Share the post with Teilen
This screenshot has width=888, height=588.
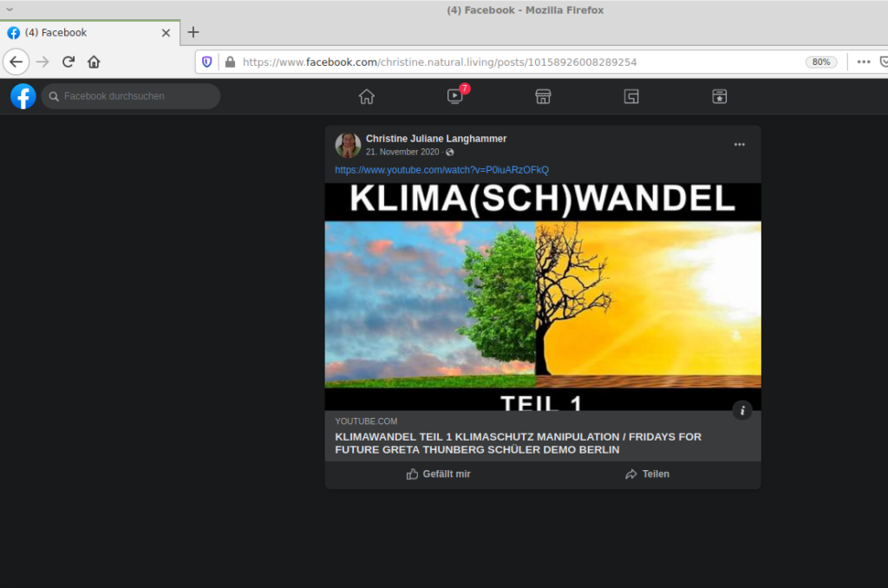point(647,474)
